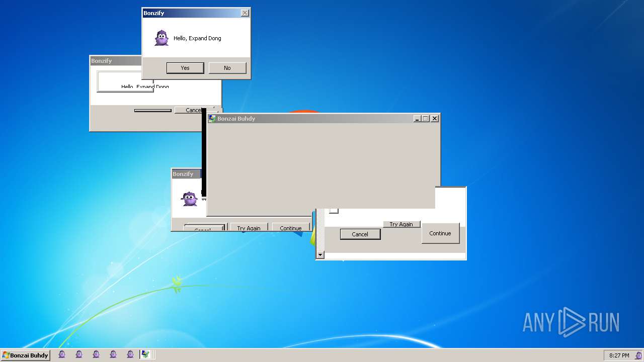This screenshot has height=362, width=644.
Task: Click Yes in the Bonzify dialog
Action: pyautogui.click(x=185, y=68)
